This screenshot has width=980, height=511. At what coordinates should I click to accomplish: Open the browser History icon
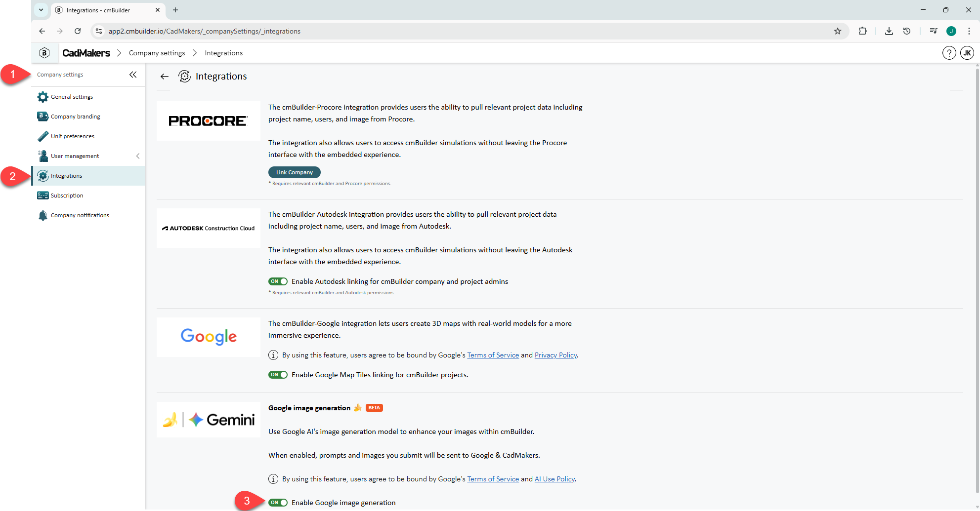coord(907,31)
